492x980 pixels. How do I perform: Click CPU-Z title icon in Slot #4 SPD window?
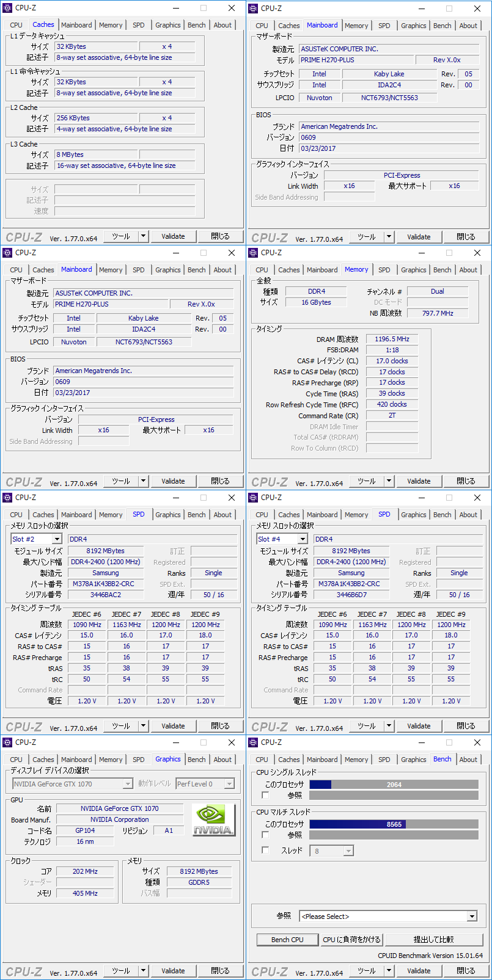(254, 498)
